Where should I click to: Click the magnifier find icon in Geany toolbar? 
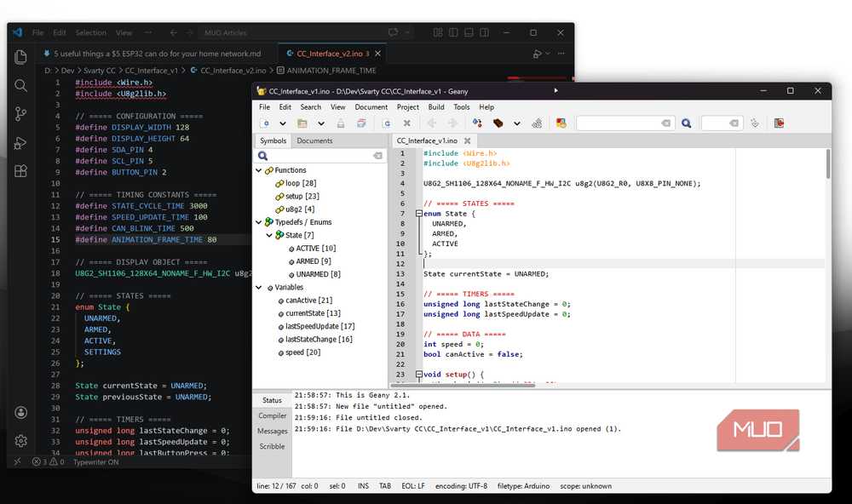click(x=686, y=123)
